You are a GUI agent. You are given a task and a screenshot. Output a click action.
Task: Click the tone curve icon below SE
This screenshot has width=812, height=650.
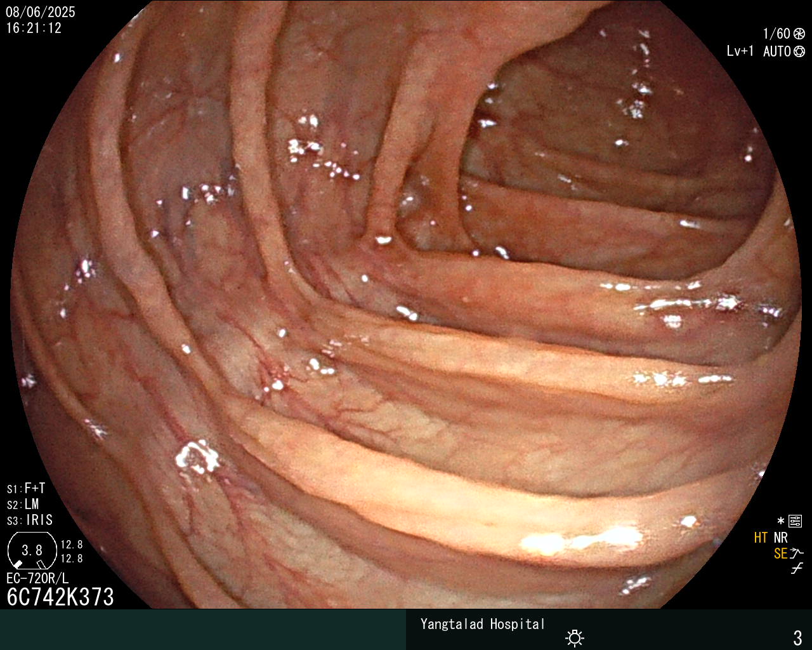797,569
